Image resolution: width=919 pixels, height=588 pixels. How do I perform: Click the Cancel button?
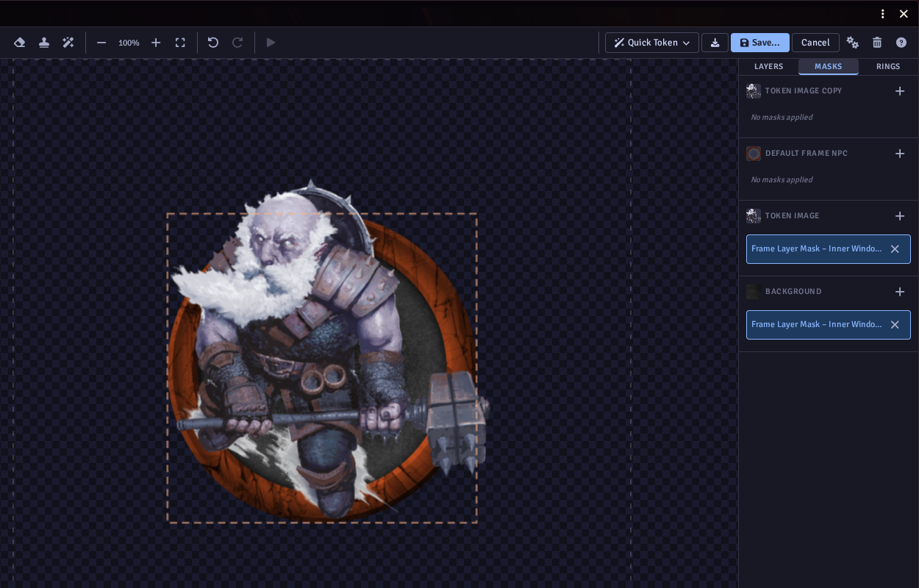(815, 43)
